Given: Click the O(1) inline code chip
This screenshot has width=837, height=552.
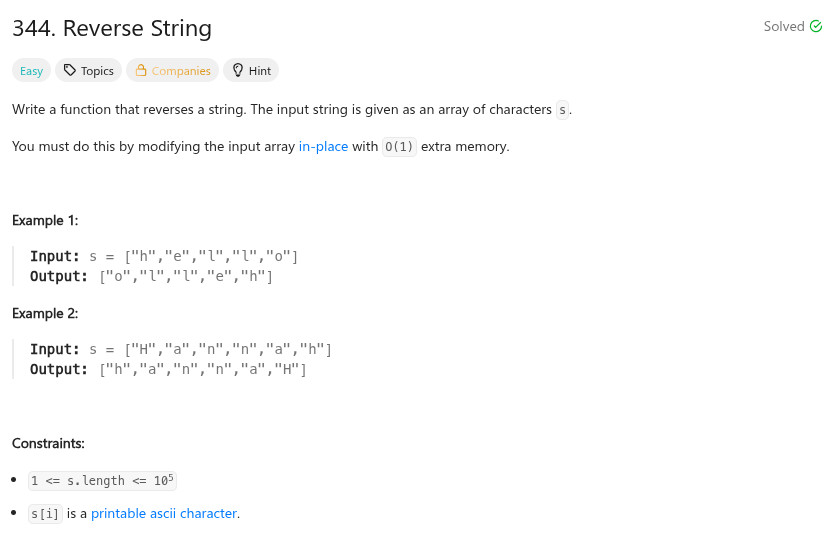Looking at the screenshot, I should (399, 147).
